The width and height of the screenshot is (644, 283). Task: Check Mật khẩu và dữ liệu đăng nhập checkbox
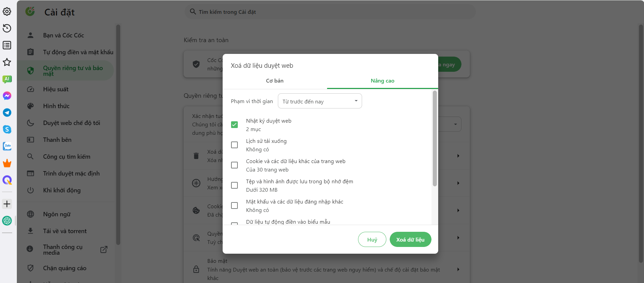pyautogui.click(x=234, y=206)
